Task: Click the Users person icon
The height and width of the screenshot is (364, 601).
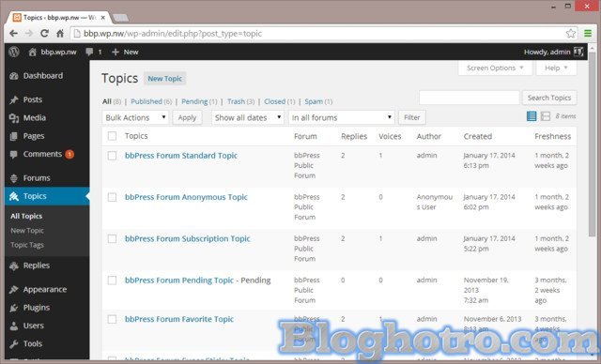Action: click(x=14, y=326)
